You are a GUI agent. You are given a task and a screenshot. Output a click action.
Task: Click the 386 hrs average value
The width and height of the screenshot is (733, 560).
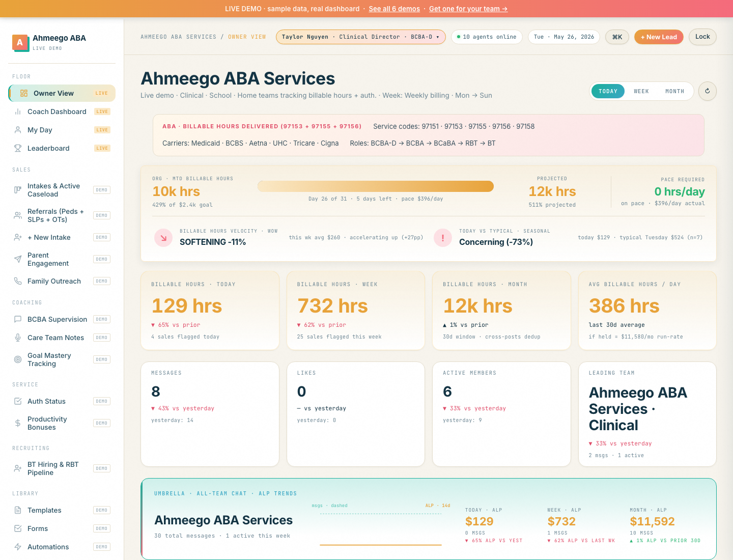(624, 306)
